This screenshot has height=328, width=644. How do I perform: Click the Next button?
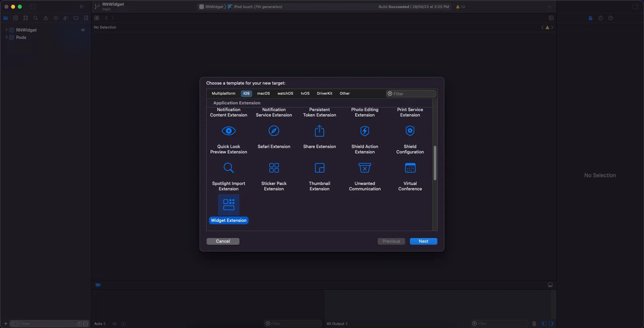tap(423, 241)
